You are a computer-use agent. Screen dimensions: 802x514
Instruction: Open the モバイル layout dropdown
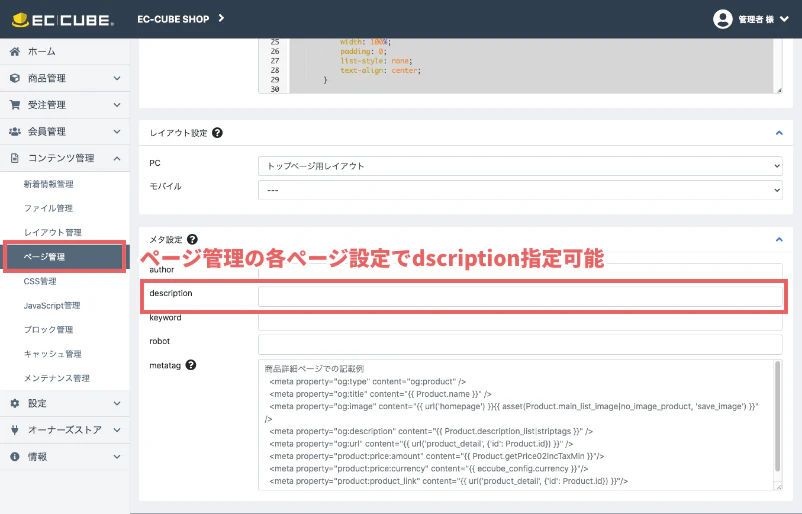[x=520, y=190]
